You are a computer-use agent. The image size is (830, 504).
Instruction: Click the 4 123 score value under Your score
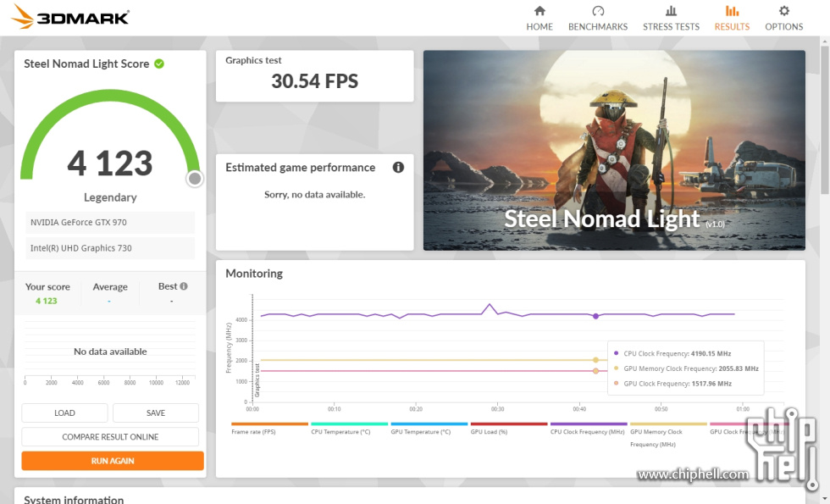pos(47,301)
